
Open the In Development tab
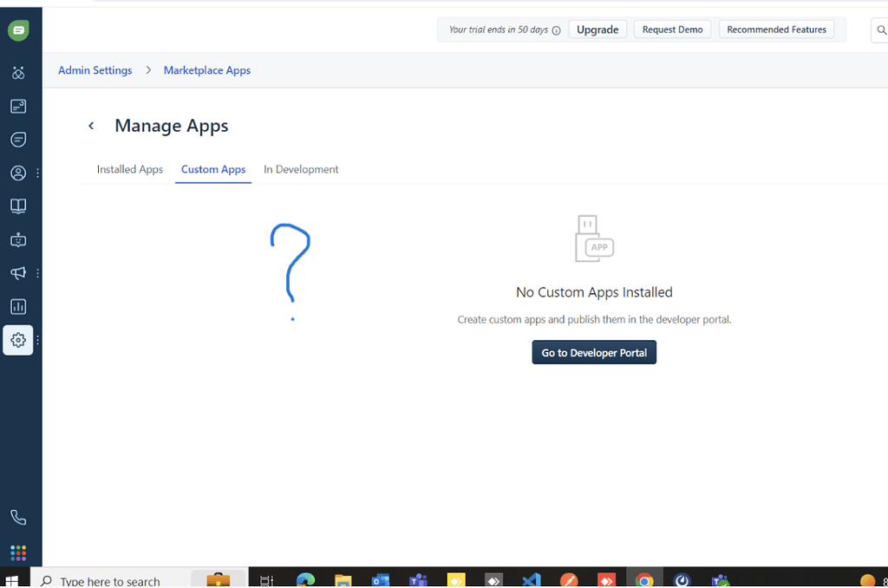(301, 169)
